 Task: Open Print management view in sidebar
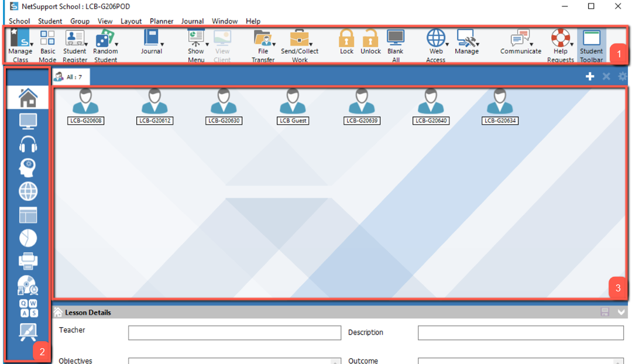point(28,261)
